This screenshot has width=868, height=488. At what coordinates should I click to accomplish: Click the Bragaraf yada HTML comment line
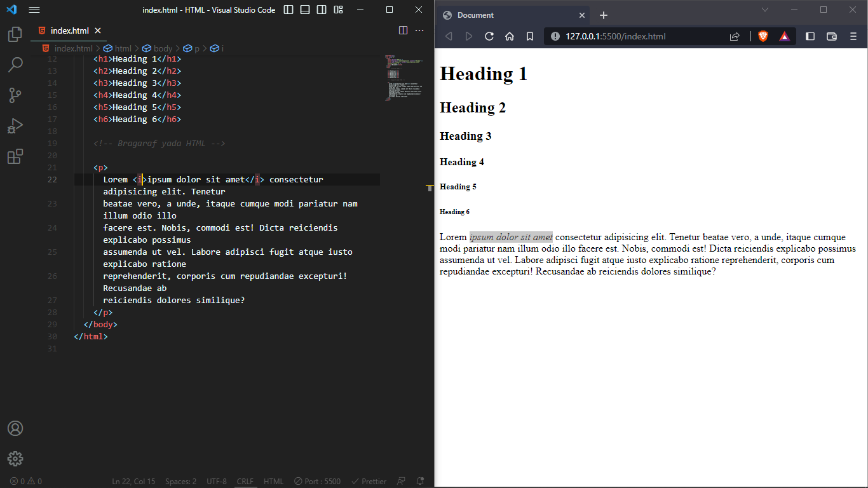[x=159, y=144]
